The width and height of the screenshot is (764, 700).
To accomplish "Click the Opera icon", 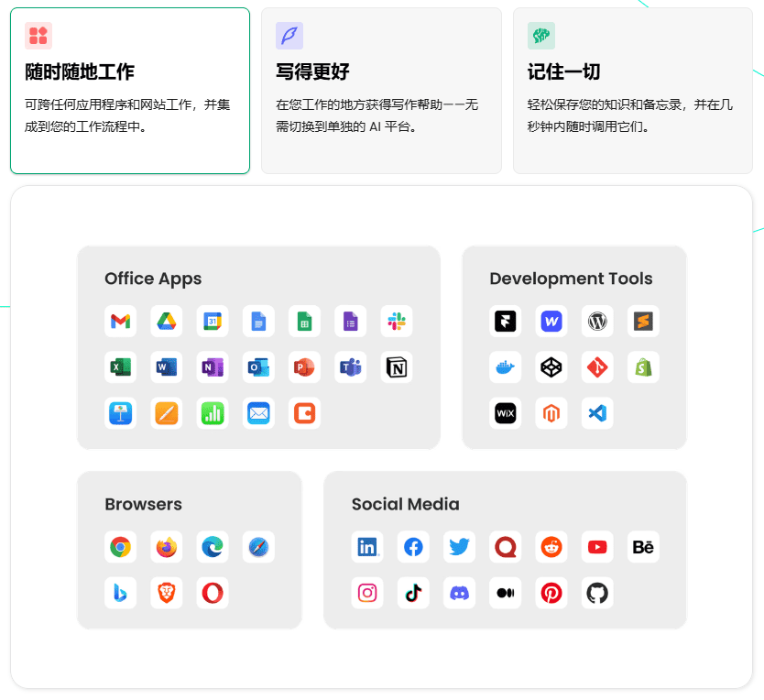I will tap(213, 593).
